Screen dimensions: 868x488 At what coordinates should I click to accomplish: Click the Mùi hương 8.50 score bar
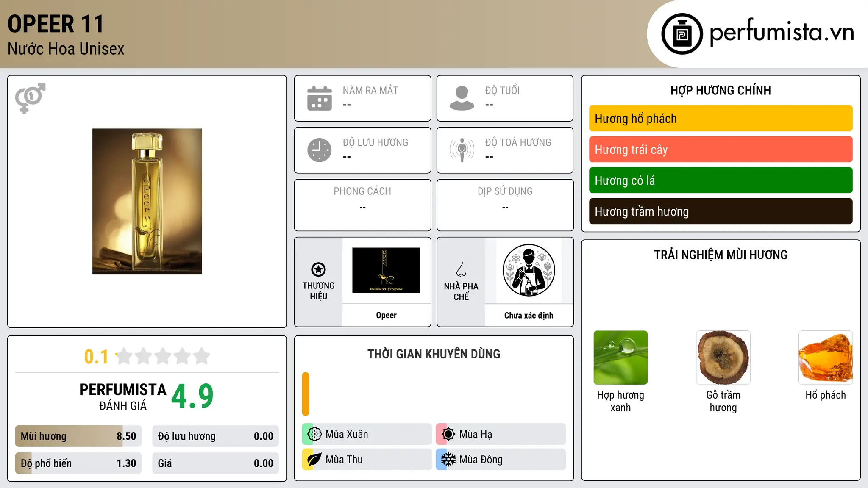78,436
